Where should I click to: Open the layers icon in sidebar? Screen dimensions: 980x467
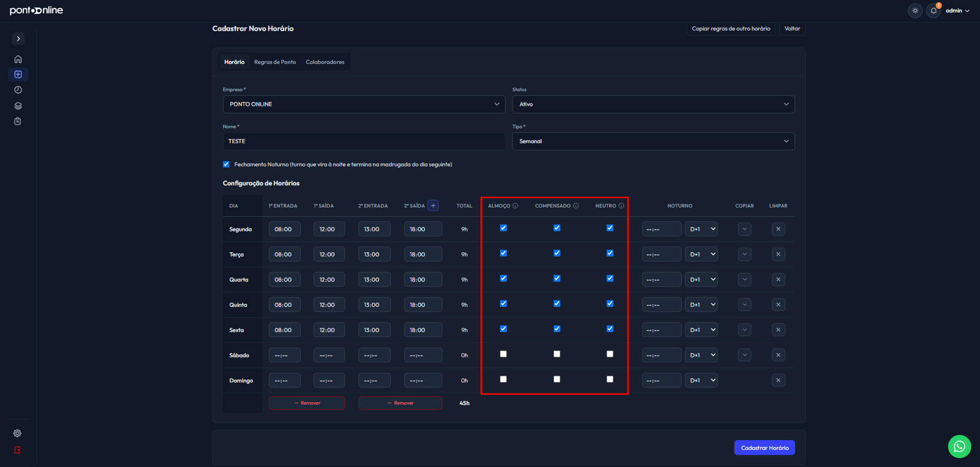[x=18, y=106]
